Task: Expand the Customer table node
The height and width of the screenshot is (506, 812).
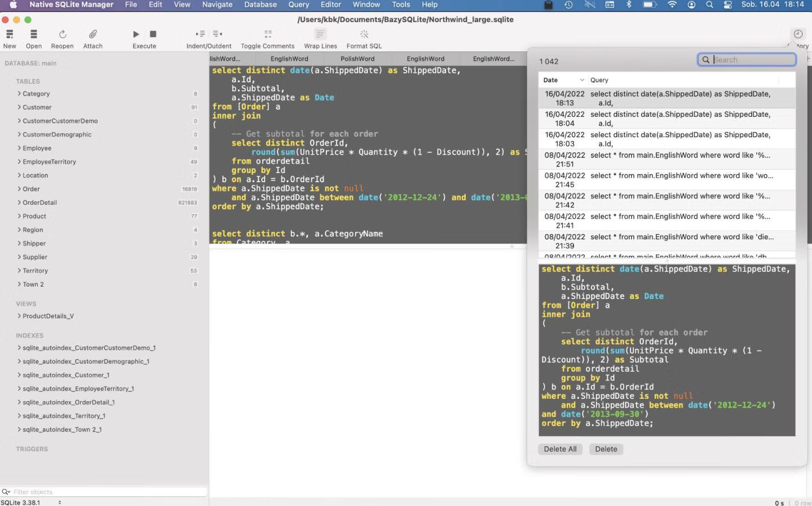Action: click(x=19, y=107)
